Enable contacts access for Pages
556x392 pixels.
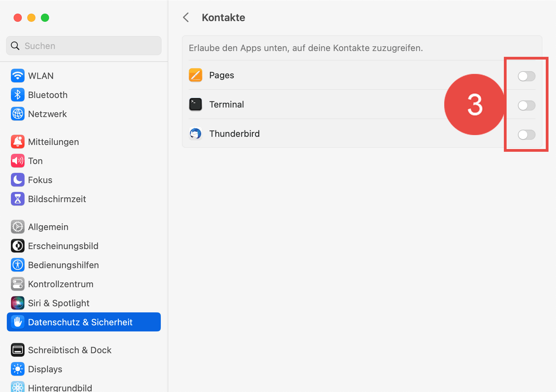pyautogui.click(x=526, y=76)
